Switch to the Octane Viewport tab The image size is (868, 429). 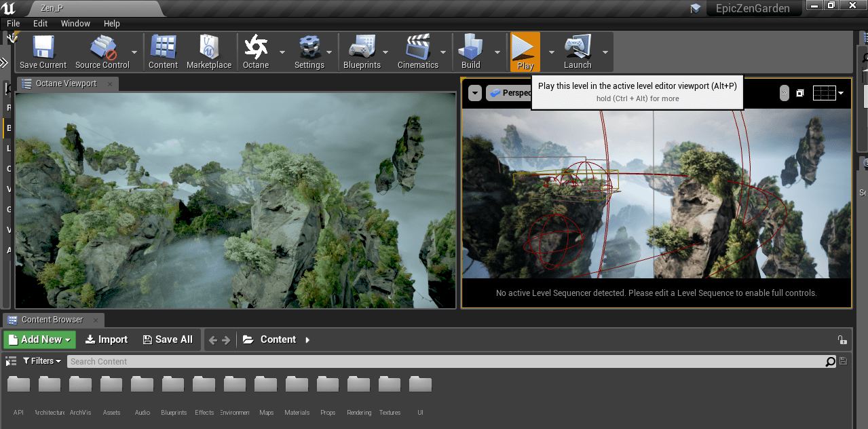(x=65, y=83)
